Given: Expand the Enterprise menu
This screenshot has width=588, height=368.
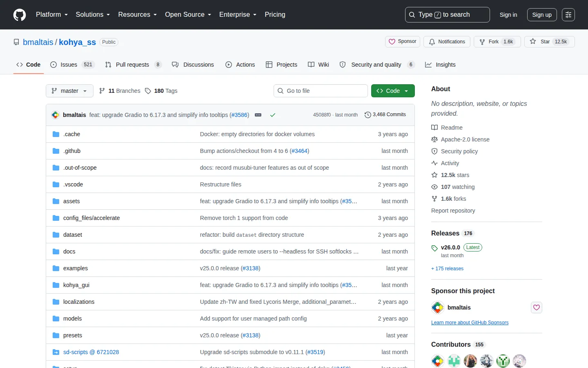Looking at the screenshot, I should pos(238,15).
